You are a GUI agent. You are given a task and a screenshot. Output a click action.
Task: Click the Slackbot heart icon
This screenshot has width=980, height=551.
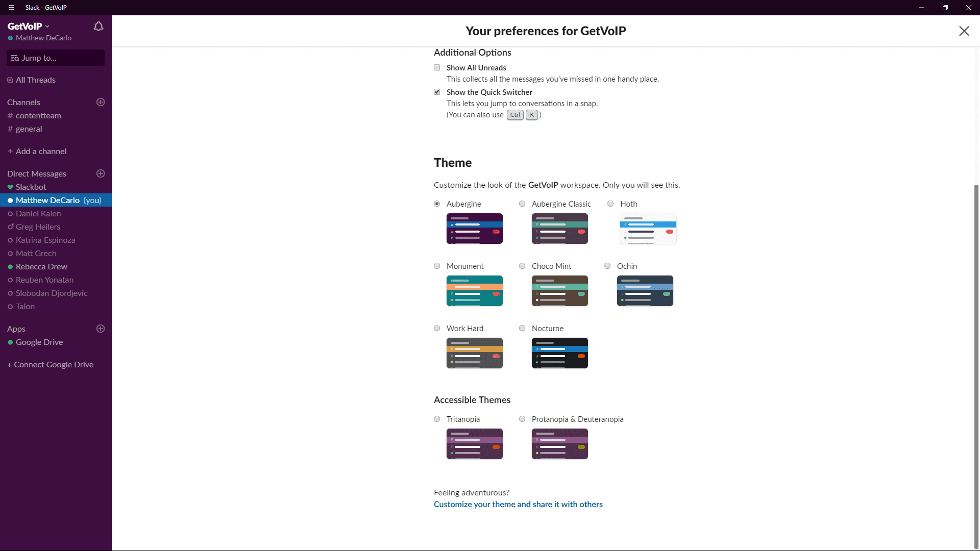pyautogui.click(x=10, y=187)
